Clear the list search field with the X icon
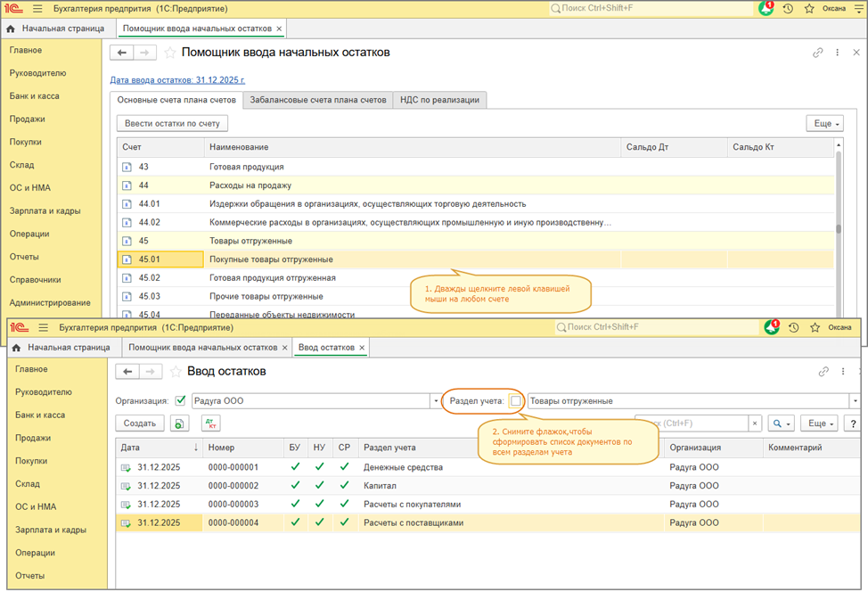The image size is (868, 592). tap(754, 424)
